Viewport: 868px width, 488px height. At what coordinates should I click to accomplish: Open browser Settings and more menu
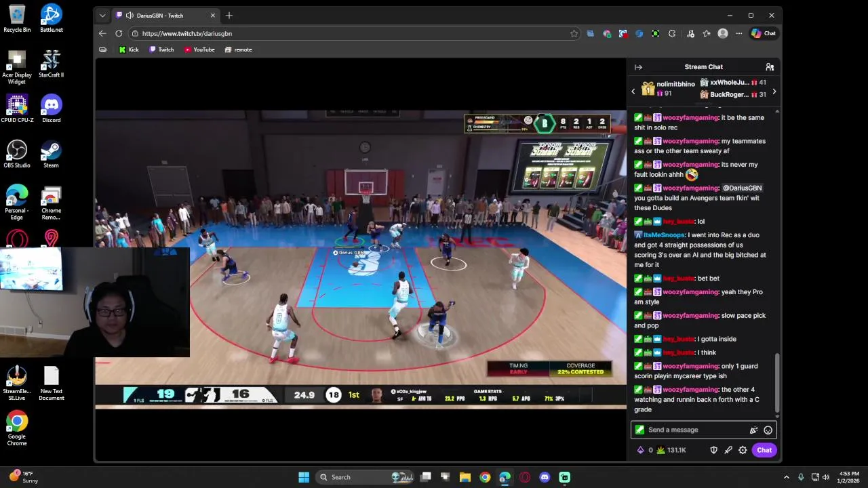[739, 33]
